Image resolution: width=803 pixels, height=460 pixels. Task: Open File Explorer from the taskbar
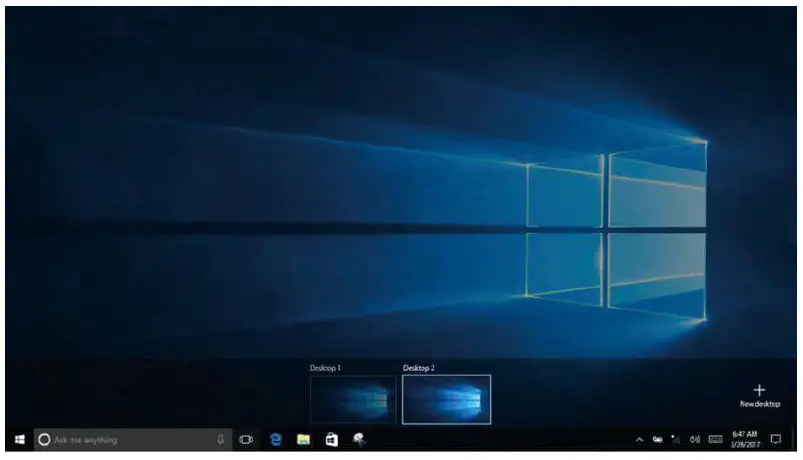point(303,440)
